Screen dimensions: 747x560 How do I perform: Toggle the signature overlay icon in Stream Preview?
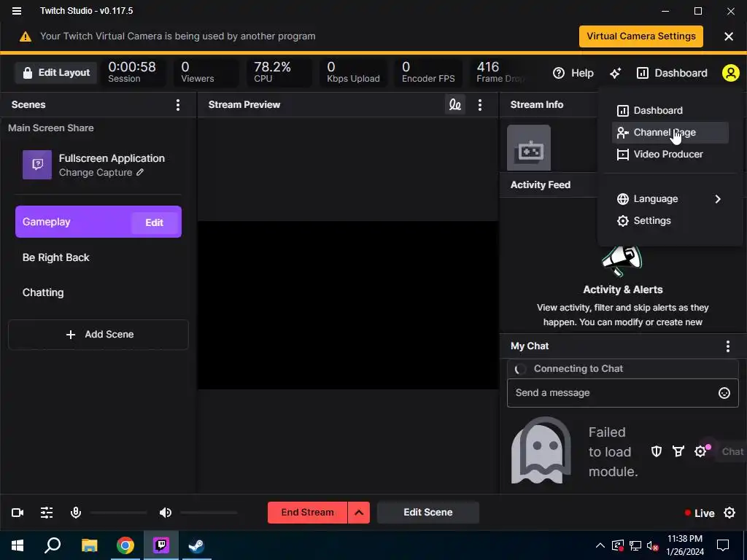pyautogui.click(x=455, y=105)
